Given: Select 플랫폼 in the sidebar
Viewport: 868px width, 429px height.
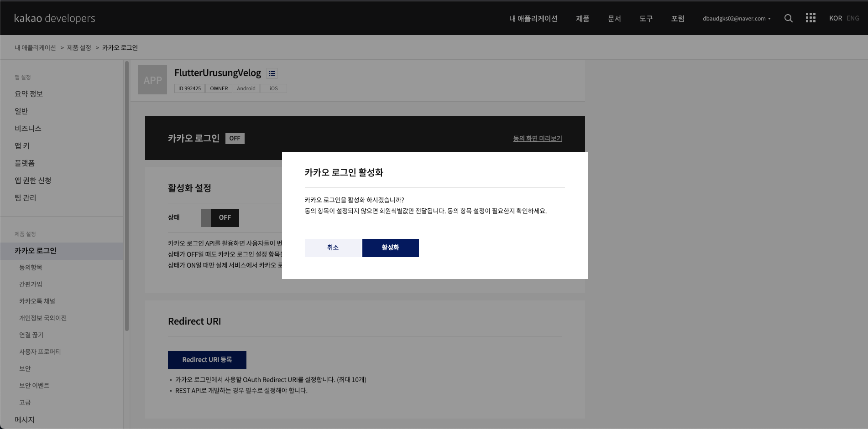Looking at the screenshot, I should [x=25, y=163].
